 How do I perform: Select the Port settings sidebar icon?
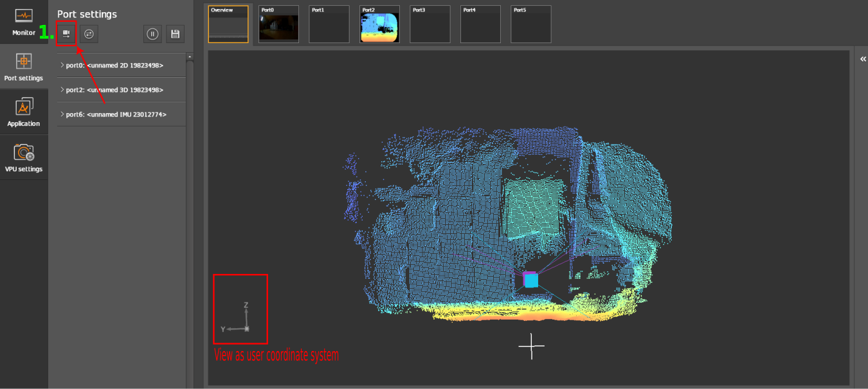point(24,67)
